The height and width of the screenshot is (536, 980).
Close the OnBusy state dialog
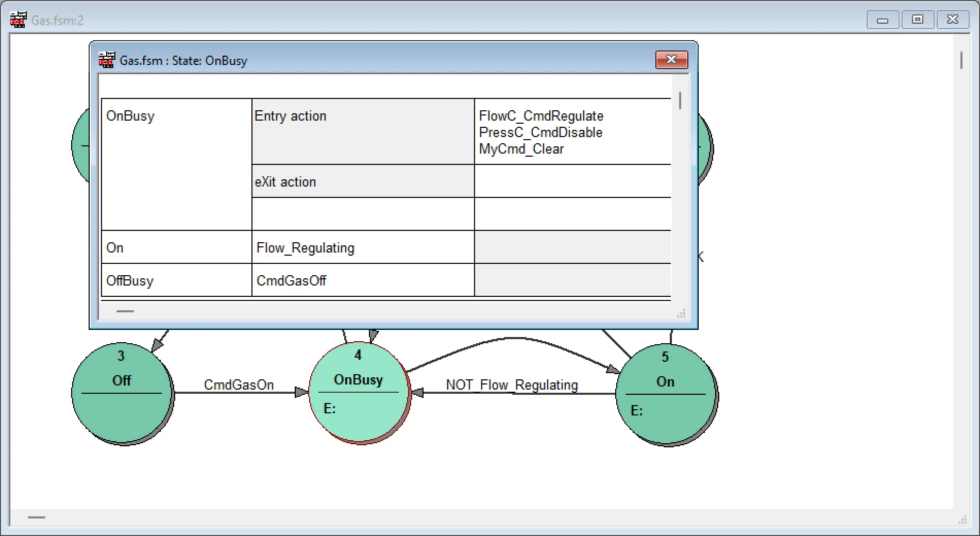pyautogui.click(x=671, y=60)
